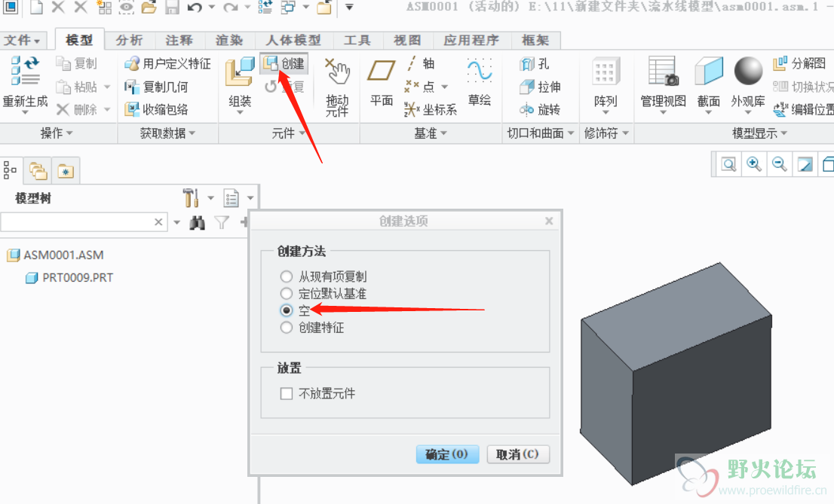
Task: Click the Create component (创建) icon
Action: point(271,64)
